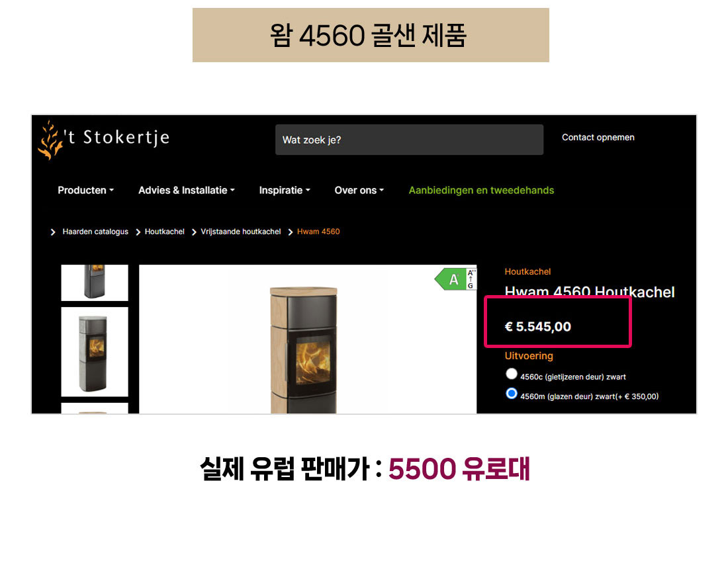This screenshot has width=728, height=569.
Task: Navigate to Vrijstaande houtkachel breadcrumb
Action: 240,232
